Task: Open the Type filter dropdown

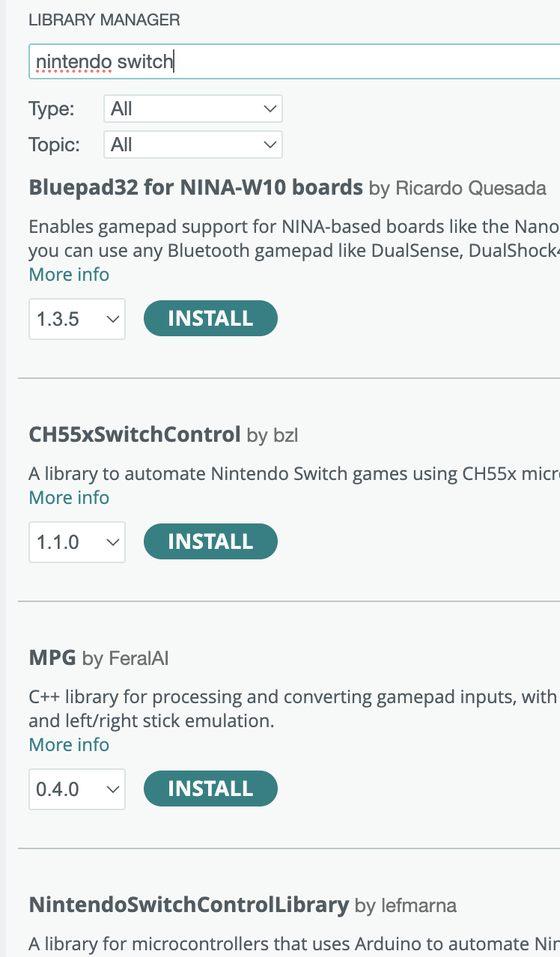Action: point(192,109)
